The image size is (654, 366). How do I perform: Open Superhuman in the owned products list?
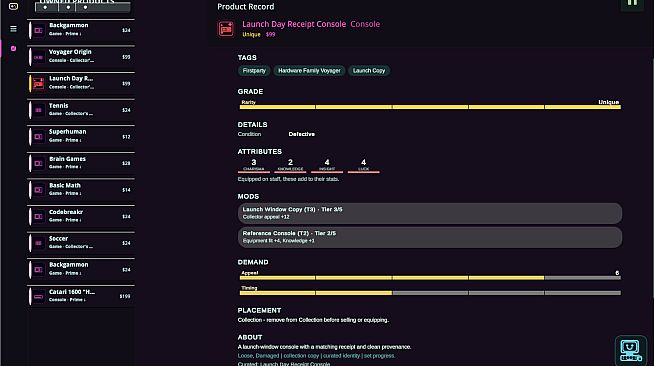coord(81,136)
